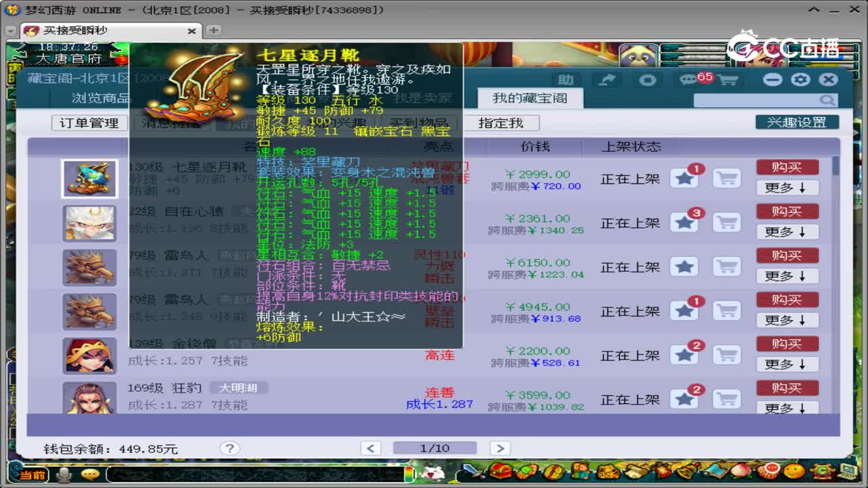Open 兴趣设置 interest settings

coord(797,122)
